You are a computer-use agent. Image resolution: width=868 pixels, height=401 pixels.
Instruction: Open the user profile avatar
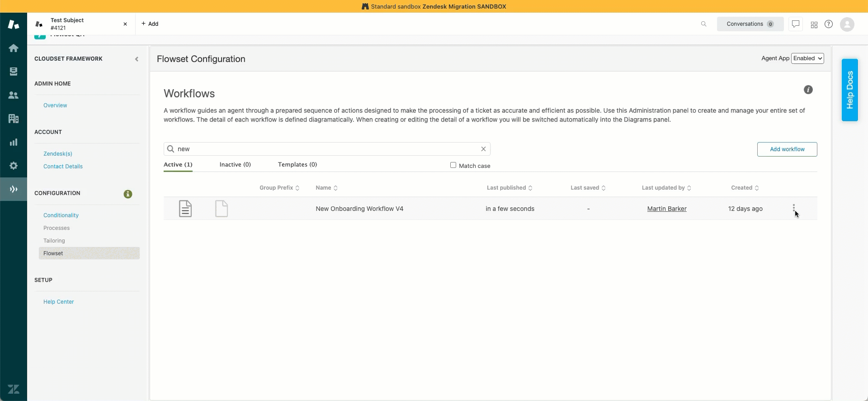click(x=847, y=24)
